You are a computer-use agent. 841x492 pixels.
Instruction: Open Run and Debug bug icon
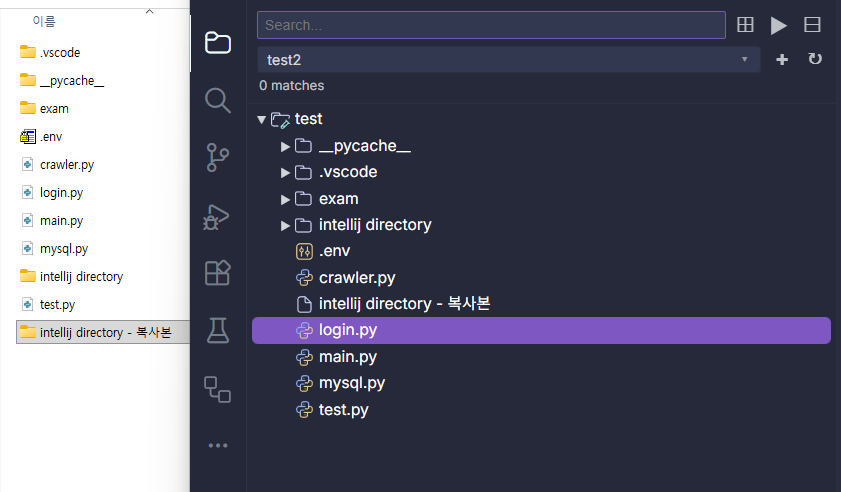pos(216,217)
